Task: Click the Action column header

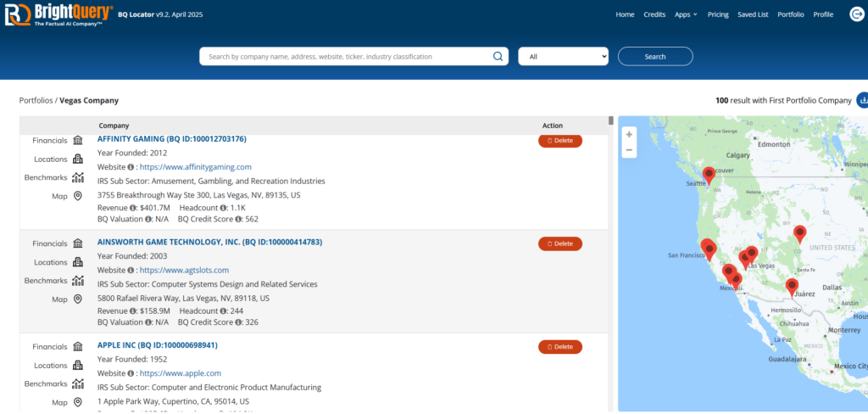Action: tap(553, 126)
